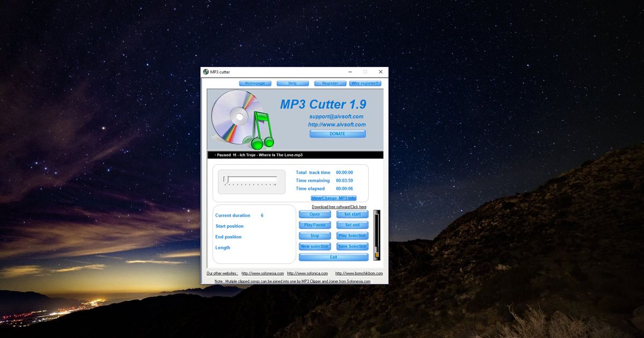644x338 pixels.
Task: Open an MP3 file with Open button
Action: click(314, 215)
